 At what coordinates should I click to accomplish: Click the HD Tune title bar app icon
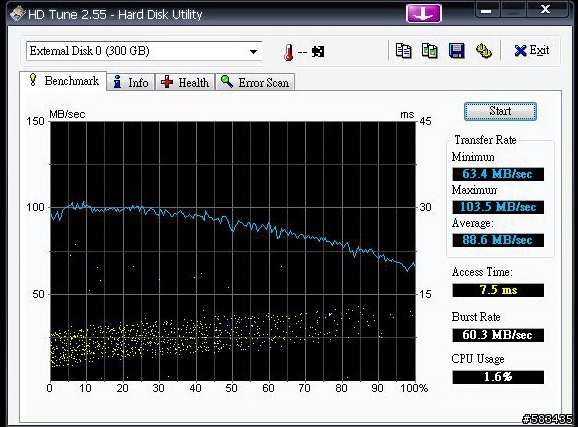coord(17,14)
